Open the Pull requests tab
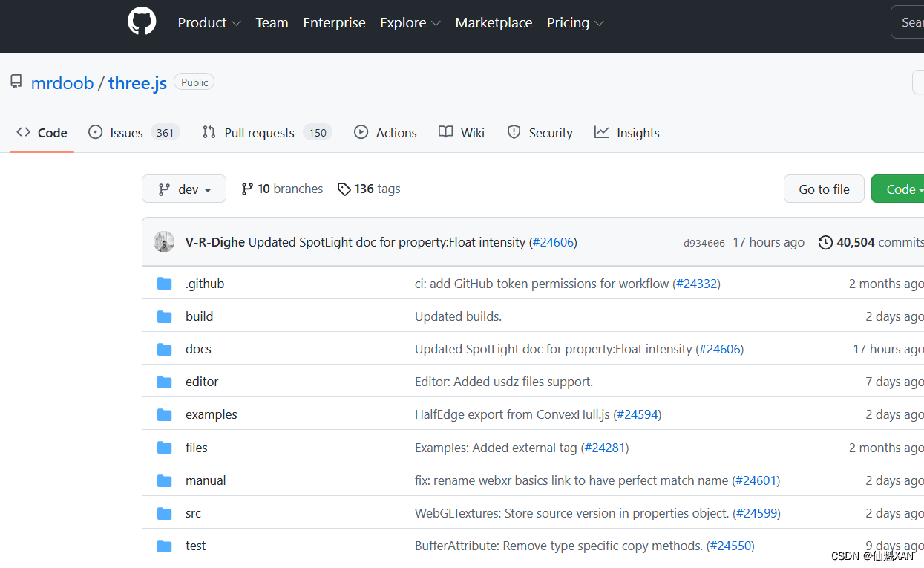 point(266,133)
